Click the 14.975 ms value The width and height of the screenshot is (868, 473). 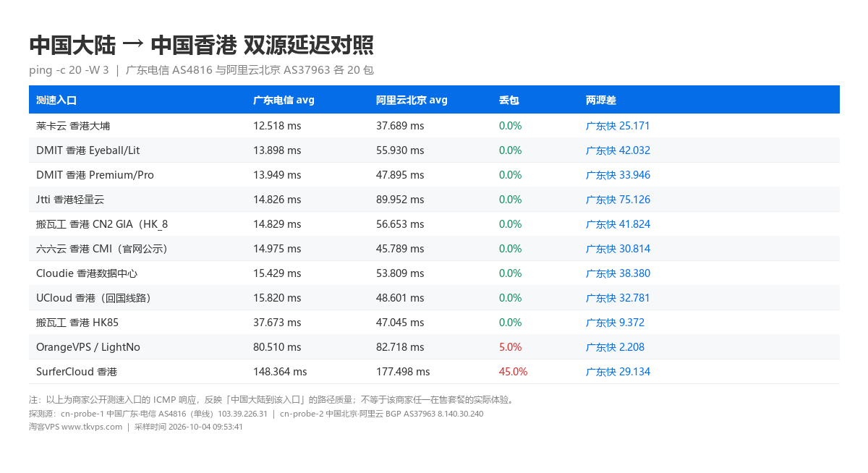point(277,249)
